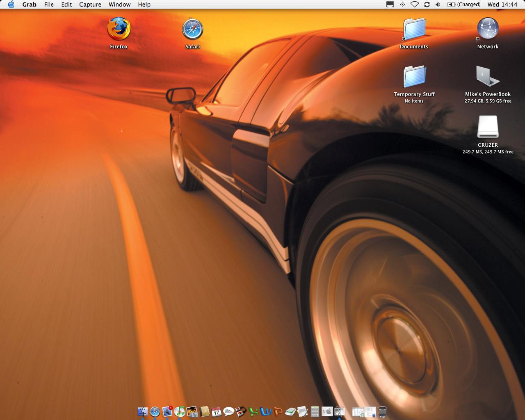Select the Temporary Stuff folder
The width and height of the screenshot is (525, 420).
pos(414,77)
